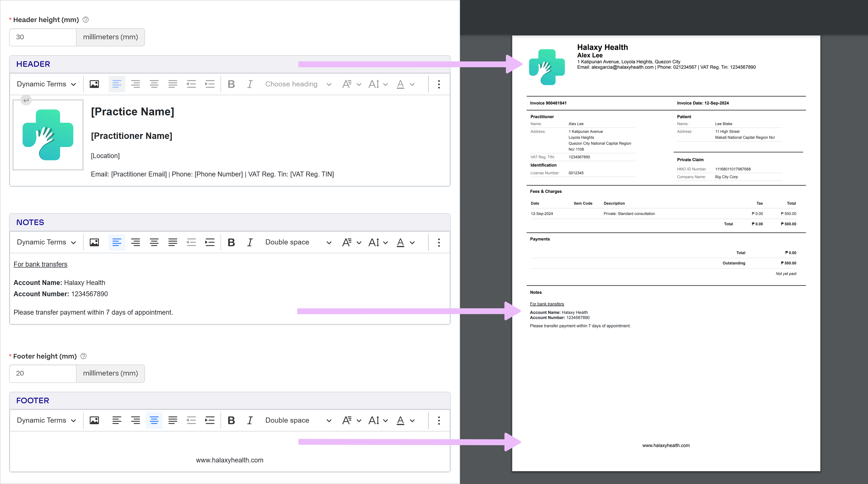Open font size dropdown in Footer
Image resolution: width=868 pixels, height=484 pixels.
coord(378,420)
